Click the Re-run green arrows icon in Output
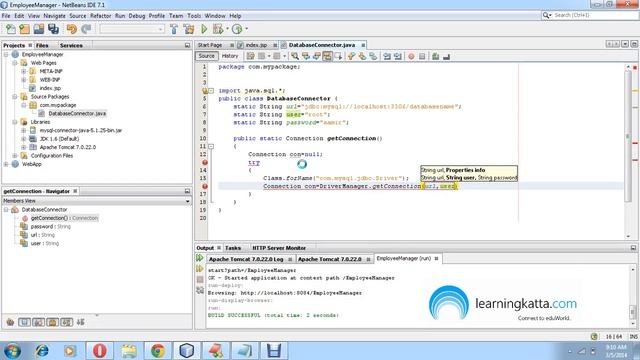The height and width of the screenshot is (360, 640). coord(200,258)
